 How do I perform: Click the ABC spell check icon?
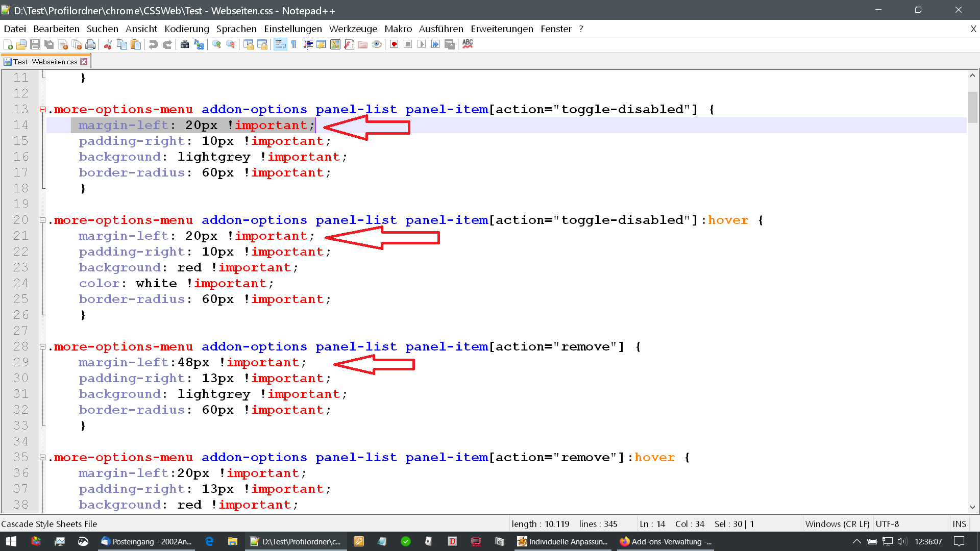click(x=468, y=44)
